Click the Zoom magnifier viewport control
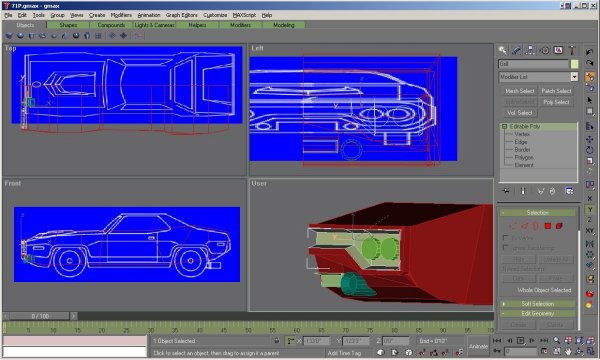The image size is (600, 360). 557,340
